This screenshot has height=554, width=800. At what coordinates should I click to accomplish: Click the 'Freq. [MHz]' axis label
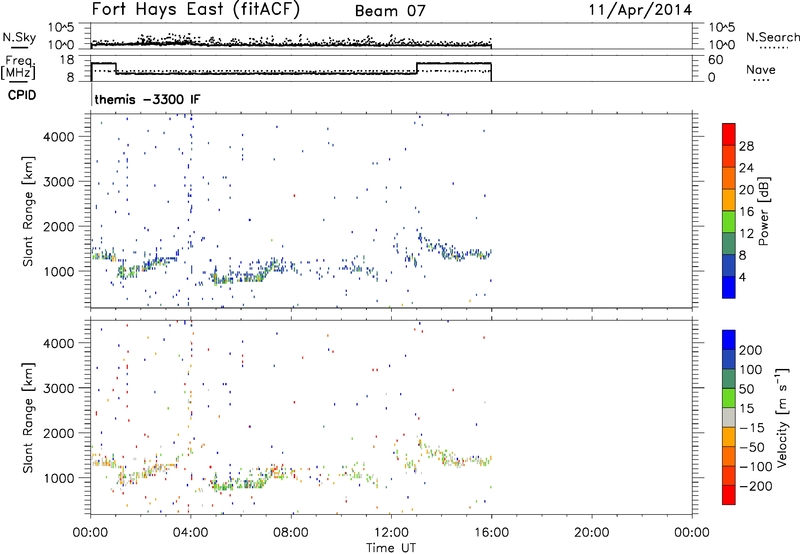click(19, 68)
